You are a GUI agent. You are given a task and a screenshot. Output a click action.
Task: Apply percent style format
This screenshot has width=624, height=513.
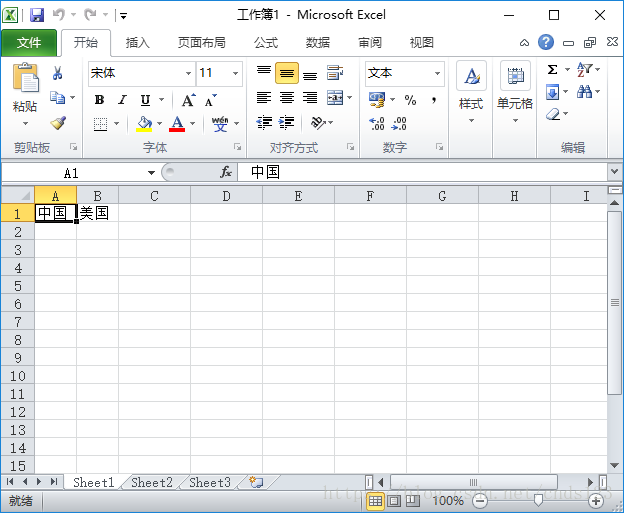coord(410,100)
